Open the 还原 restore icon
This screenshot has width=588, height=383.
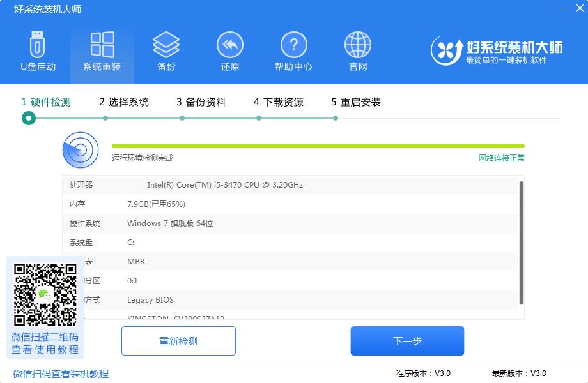[x=230, y=51]
